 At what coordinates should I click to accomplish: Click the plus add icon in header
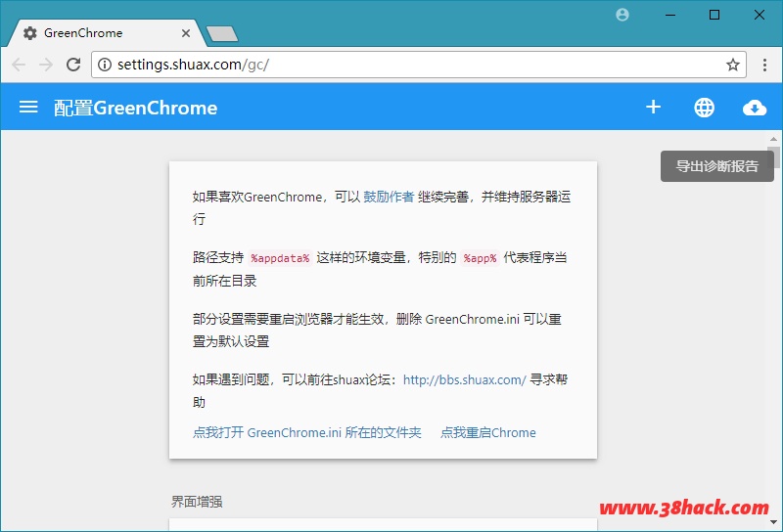coord(653,107)
